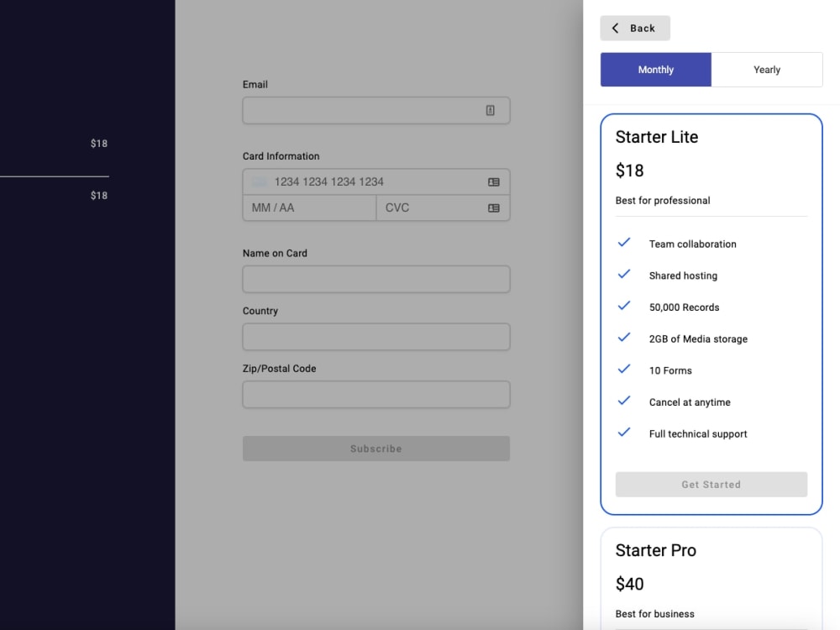Open the Country field
840x630 pixels.
376,337
